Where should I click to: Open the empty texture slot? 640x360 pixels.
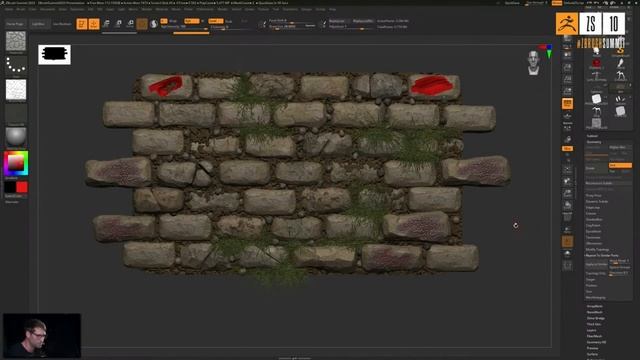tap(16, 113)
